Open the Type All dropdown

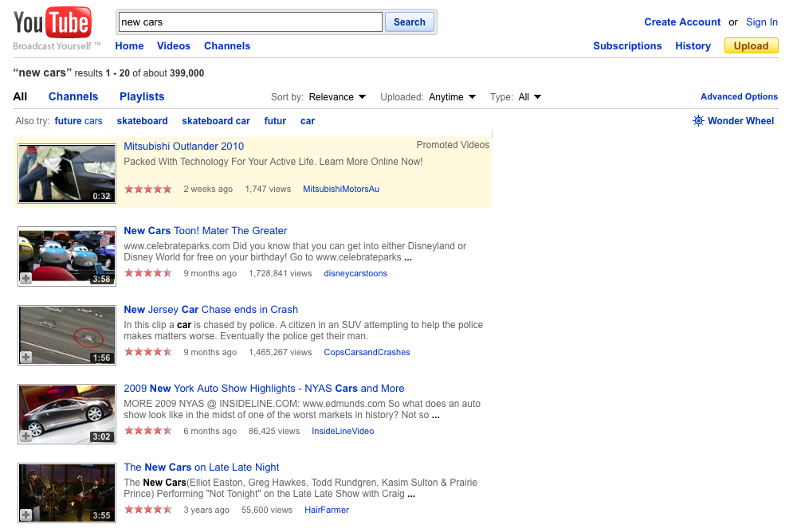[529, 97]
